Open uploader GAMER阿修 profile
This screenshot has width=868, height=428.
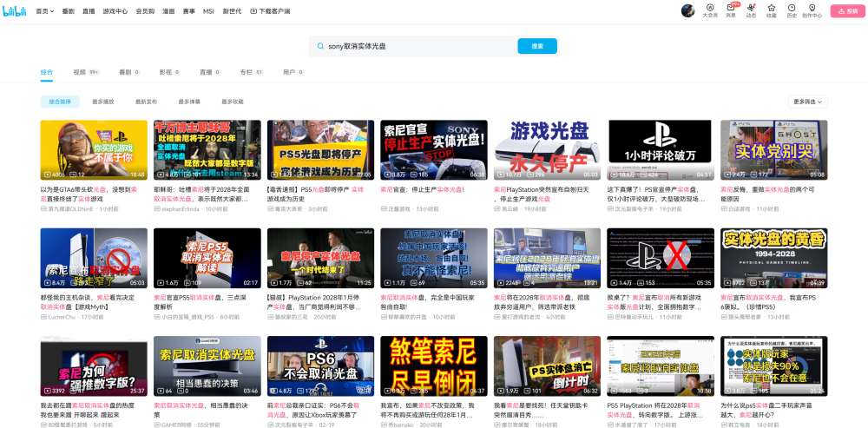(x=175, y=425)
